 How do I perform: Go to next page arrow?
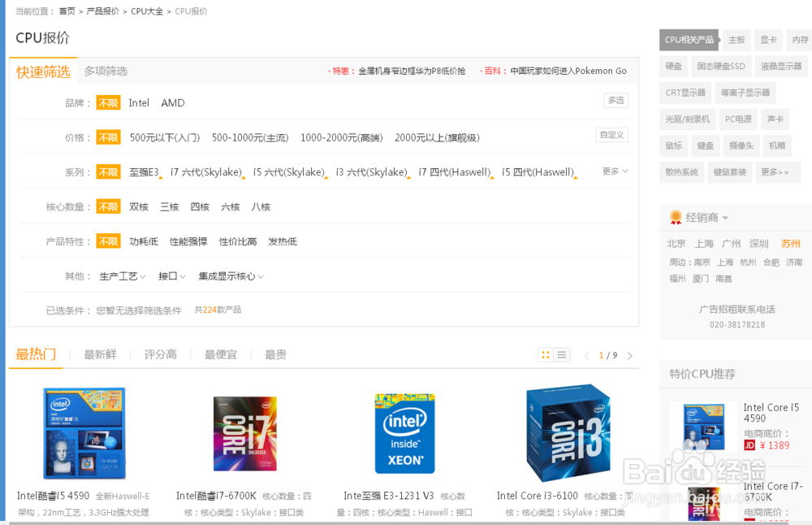(x=630, y=355)
